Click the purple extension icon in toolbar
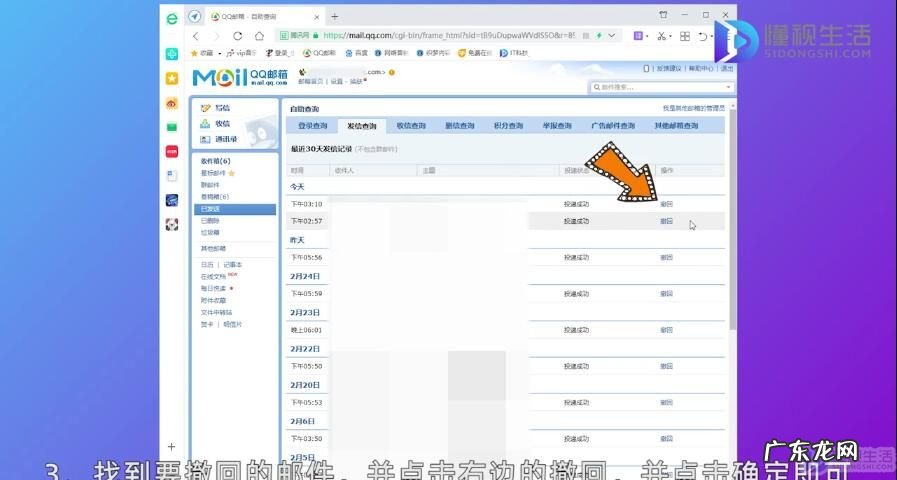The height and width of the screenshot is (480, 897). (638, 35)
